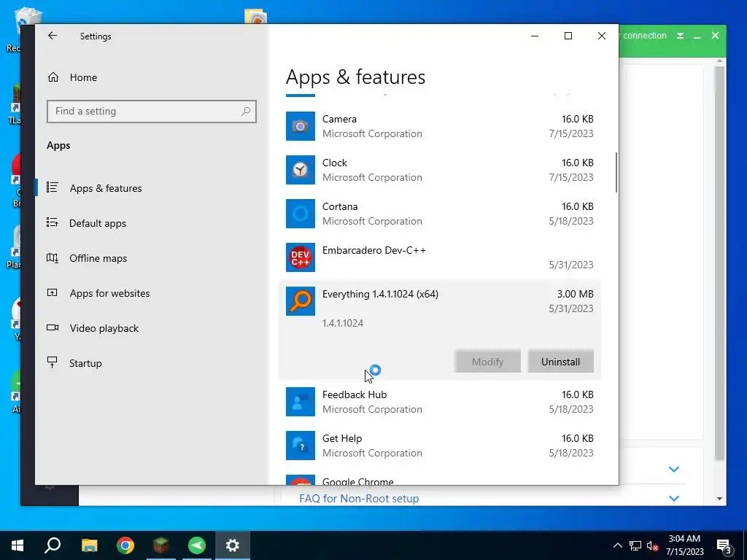
Task: Click the Default apps sidebar icon
Action: (53, 222)
